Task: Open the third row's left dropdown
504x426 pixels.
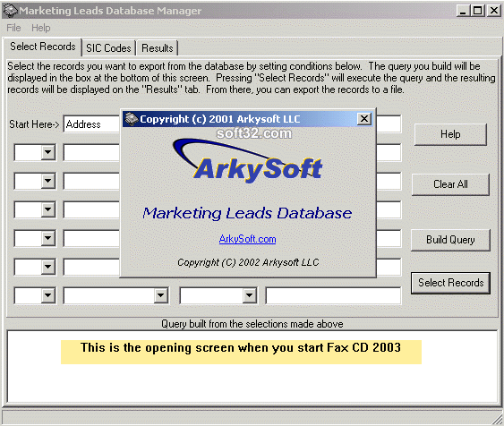Action: (47, 209)
